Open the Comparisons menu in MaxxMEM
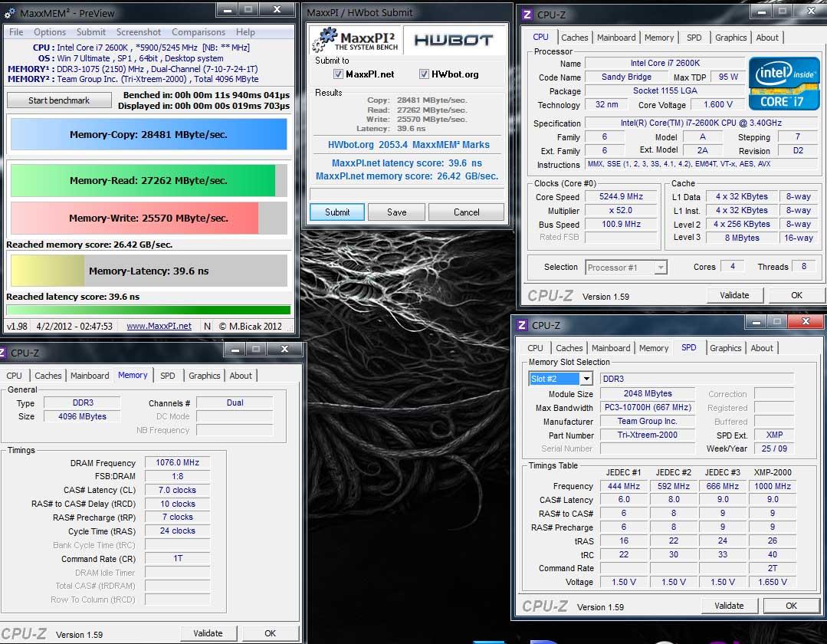Screen dimensions: 827x644 [x=199, y=32]
